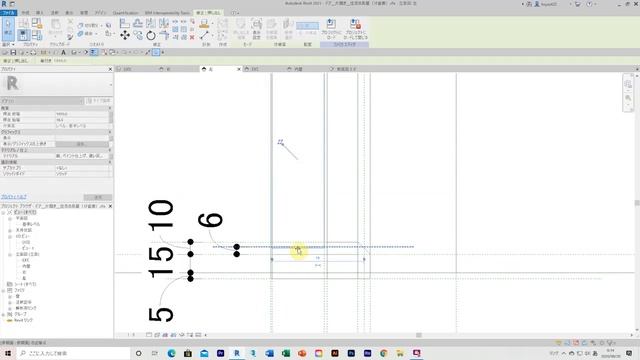This screenshot has width=640, height=360.
Task: Click the タイプ編集 button in Properties
Action: pyautogui.click(x=98, y=101)
